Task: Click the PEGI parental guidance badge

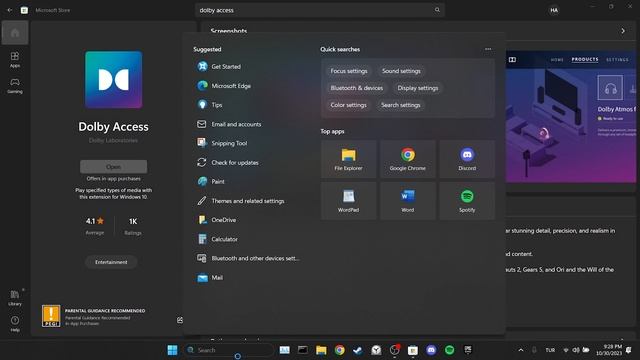Action: 51,316
